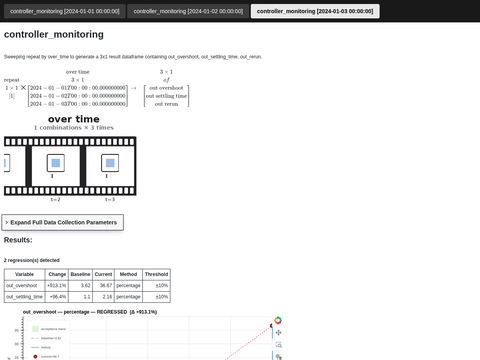The width and height of the screenshot is (480, 360).
Task: Click the 'Method' column header
Action: click(x=128, y=274)
